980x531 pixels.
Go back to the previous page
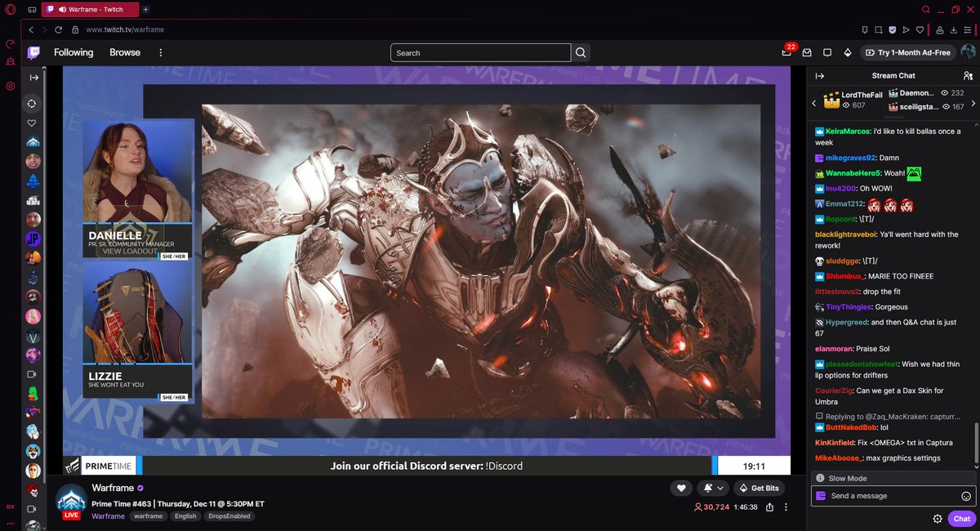pyautogui.click(x=31, y=29)
